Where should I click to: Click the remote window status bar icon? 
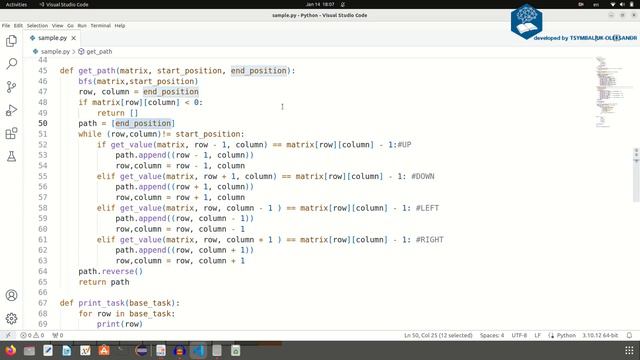[8, 335]
